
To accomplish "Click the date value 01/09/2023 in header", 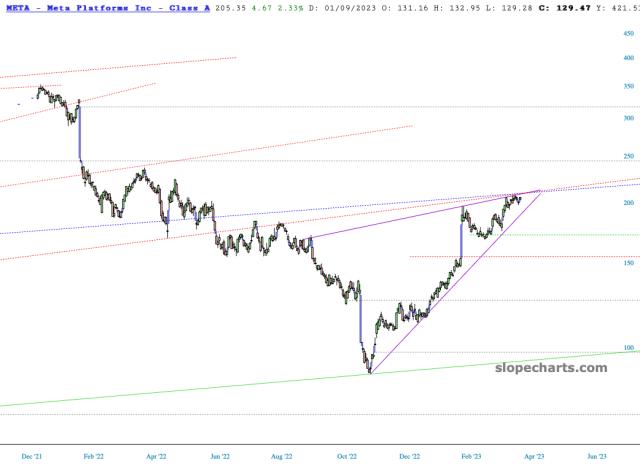I will [317, 7].
